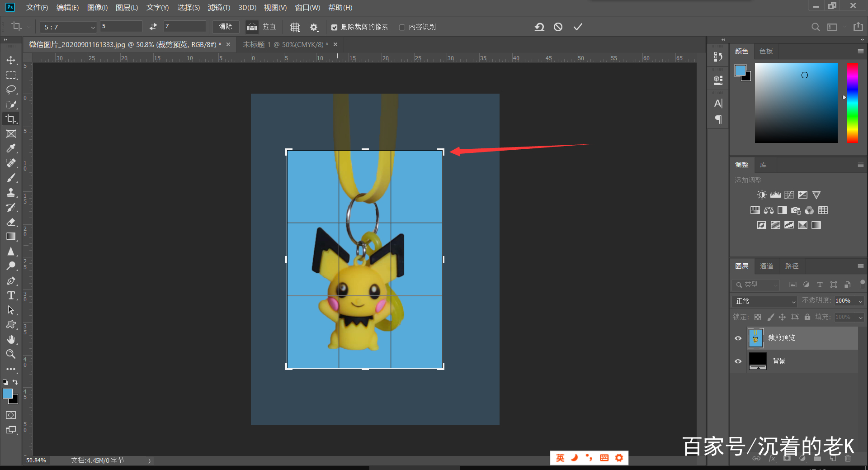The height and width of the screenshot is (470, 868).
Task: Select the Move tool
Action: point(11,60)
